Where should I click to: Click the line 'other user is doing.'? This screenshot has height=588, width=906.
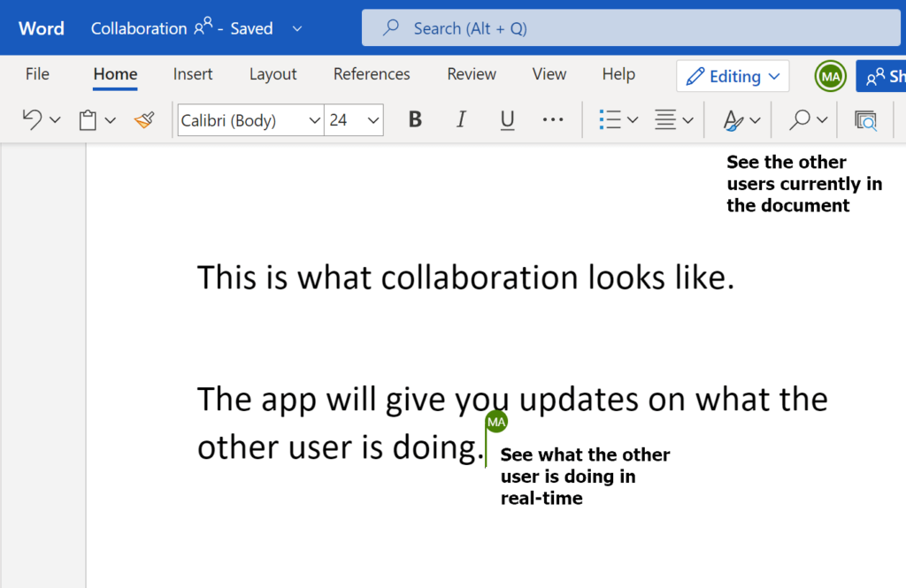pos(341,447)
